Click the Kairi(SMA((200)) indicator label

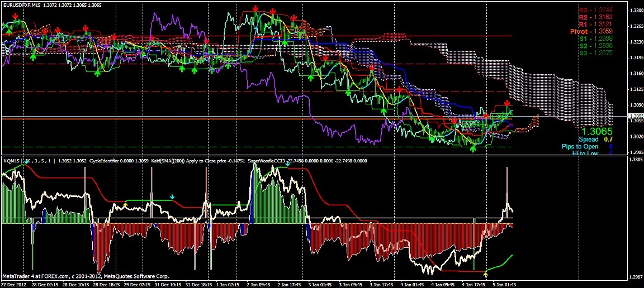(x=168, y=161)
